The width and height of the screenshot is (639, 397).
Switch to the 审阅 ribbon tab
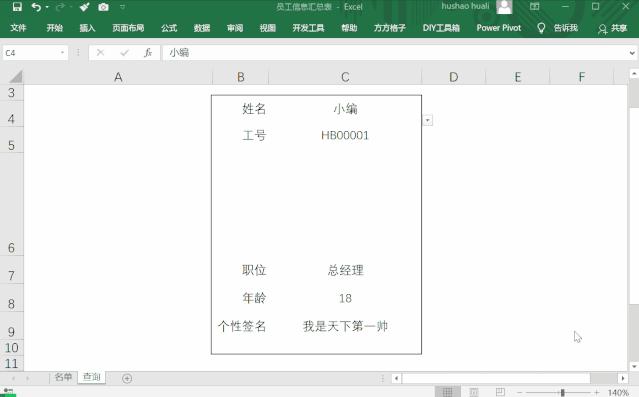[235, 28]
